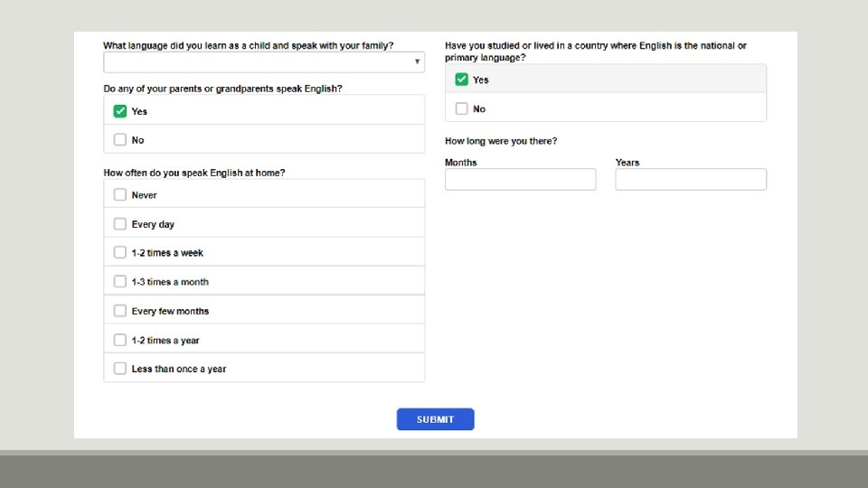
Task: Check the Every few months option
Action: (120, 310)
